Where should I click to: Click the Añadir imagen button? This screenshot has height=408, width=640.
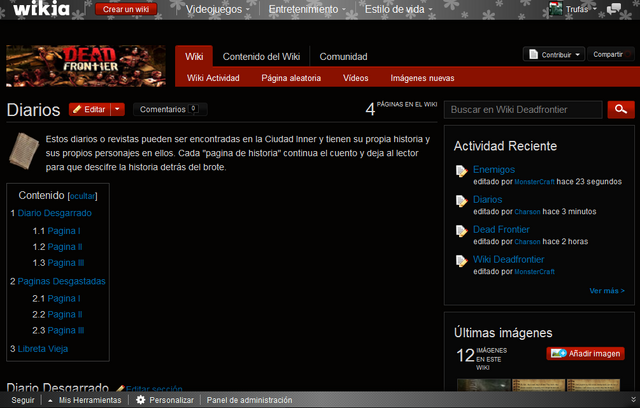(x=585, y=353)
